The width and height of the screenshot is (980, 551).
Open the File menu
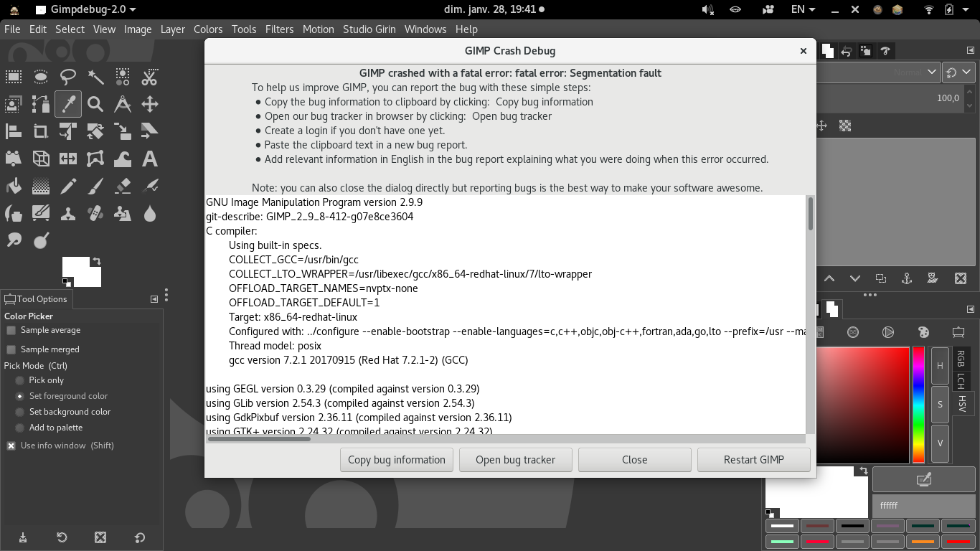12,29
